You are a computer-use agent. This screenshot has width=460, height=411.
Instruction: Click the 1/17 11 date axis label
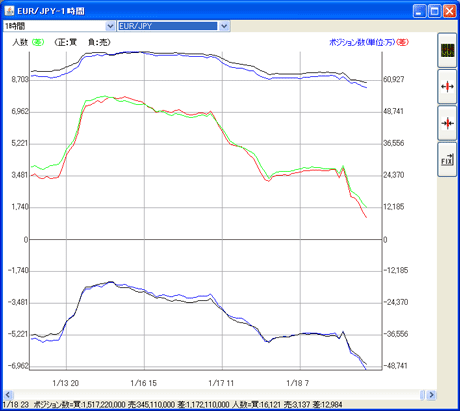coord(221,383)
